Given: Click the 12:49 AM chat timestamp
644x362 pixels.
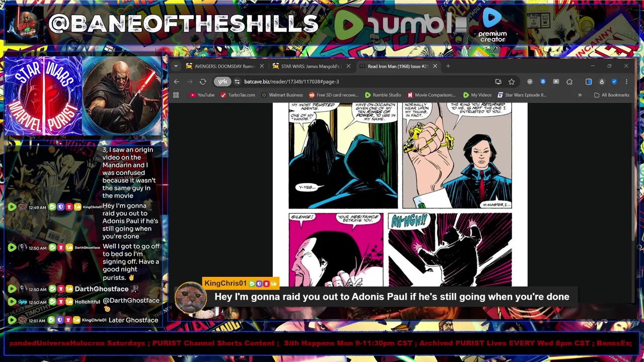Looking at the screenshot, I should [37, 207].
